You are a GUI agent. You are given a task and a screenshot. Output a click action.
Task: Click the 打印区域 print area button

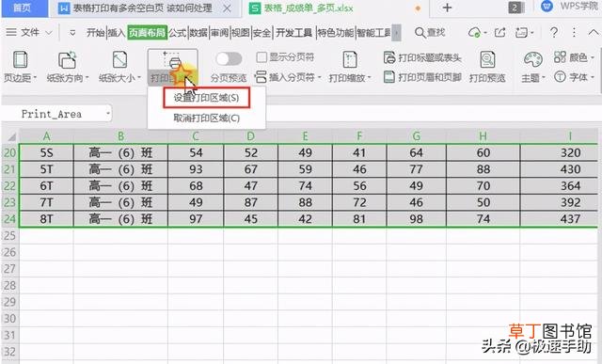(x=173, y=67)
